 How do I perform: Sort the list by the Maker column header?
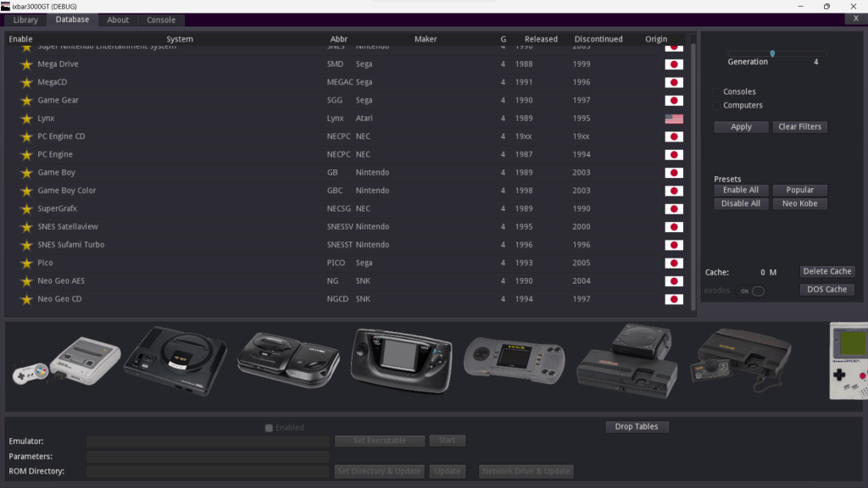[426, 39]
